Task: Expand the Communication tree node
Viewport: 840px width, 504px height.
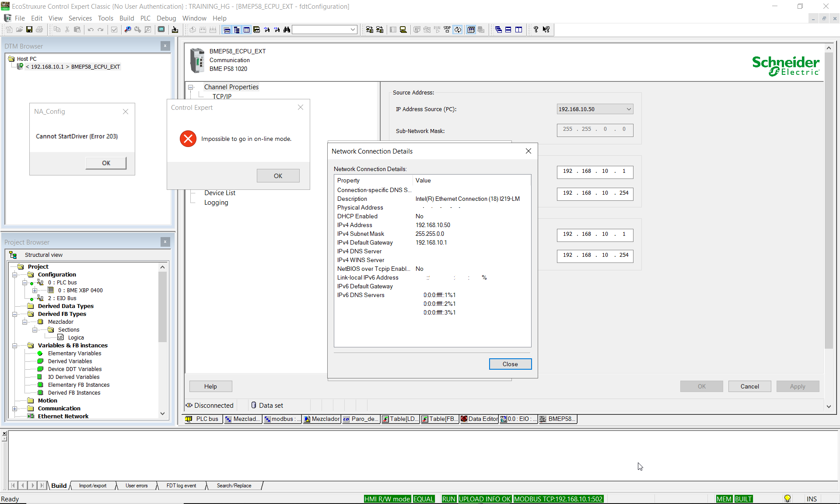Action: point(14,409)
